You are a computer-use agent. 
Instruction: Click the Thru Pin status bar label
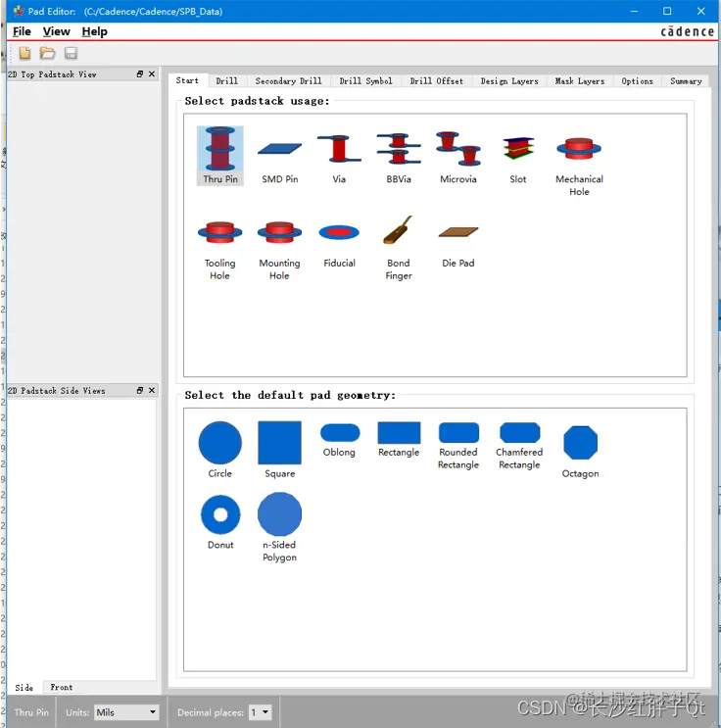[x=31, y=712]
